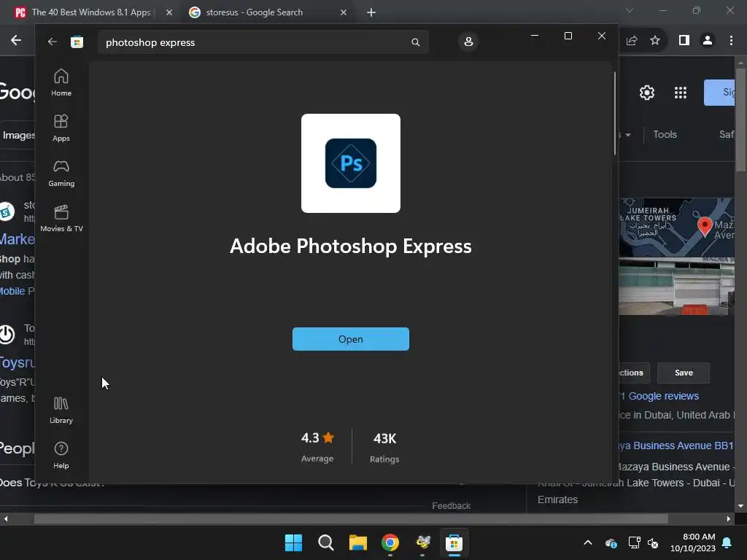Screen dimensions: 747x560
Task: Click the 4.3 average star rating
Action: [x=317, y=447]
